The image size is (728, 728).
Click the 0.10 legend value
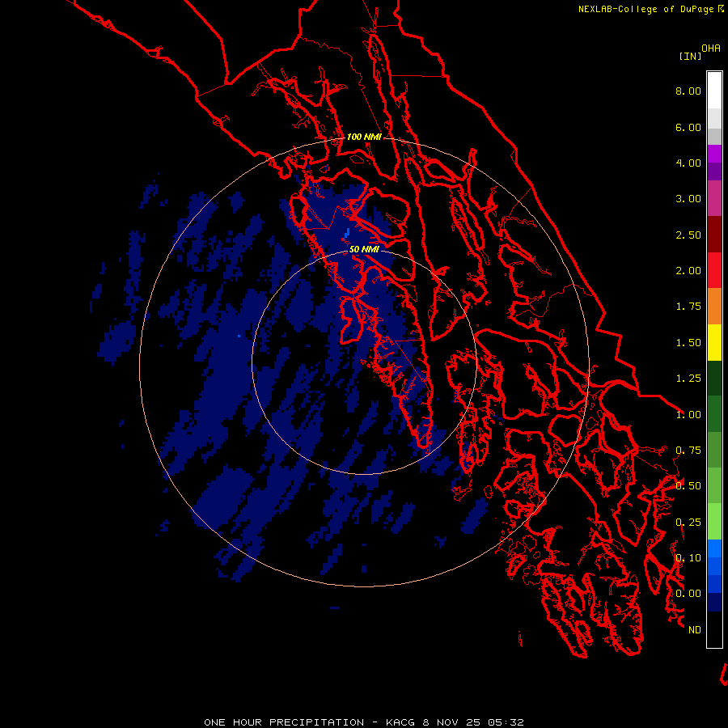click(x=688, y=558)
